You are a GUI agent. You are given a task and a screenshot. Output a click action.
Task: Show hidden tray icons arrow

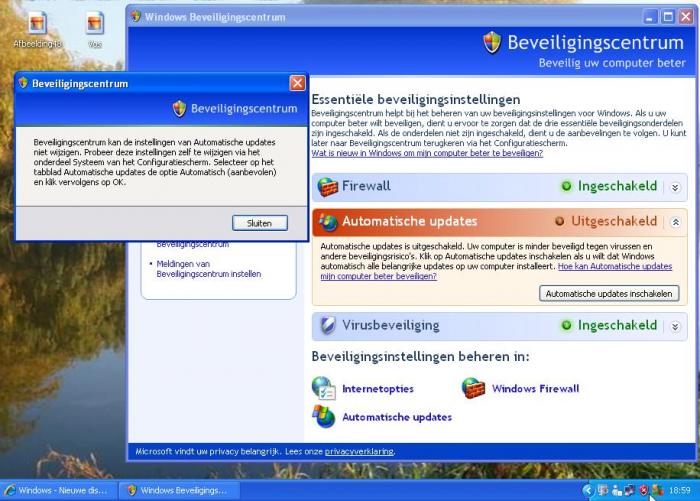pos(588,490)
